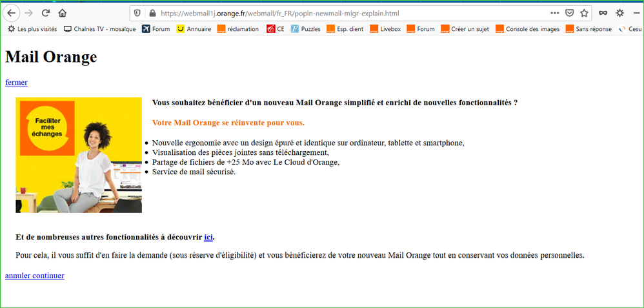This screenshot has height=308, width=644.
Task: Save page to Pocket
Action: [x=570, y=13]
